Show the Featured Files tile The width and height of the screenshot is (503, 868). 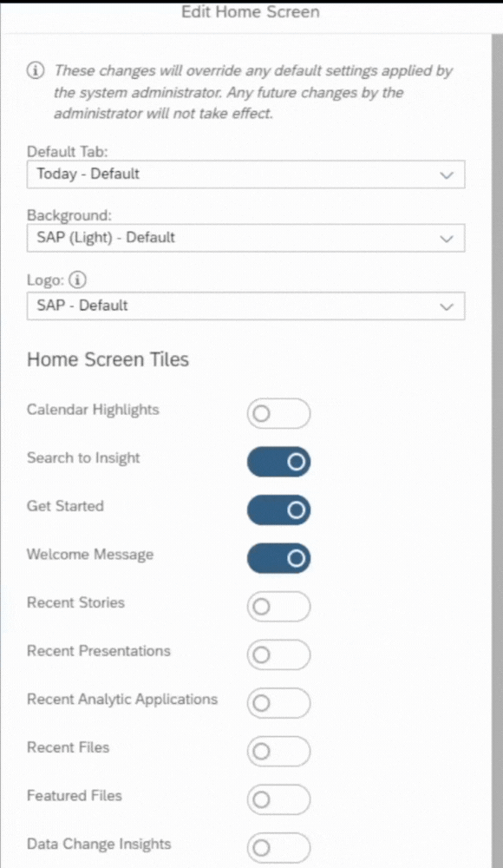(278, 799)
